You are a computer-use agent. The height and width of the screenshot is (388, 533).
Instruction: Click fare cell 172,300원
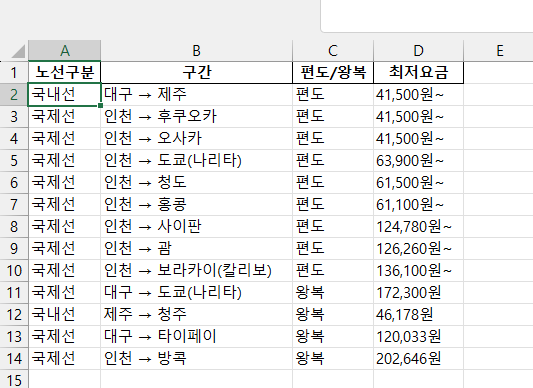[418, 292]
